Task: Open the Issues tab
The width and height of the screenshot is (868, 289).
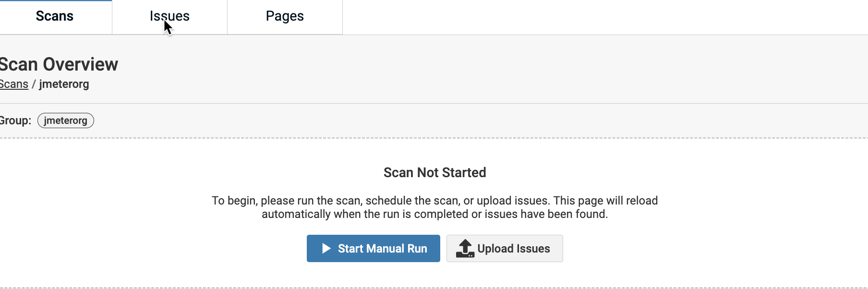Action: tap(169, 16)
